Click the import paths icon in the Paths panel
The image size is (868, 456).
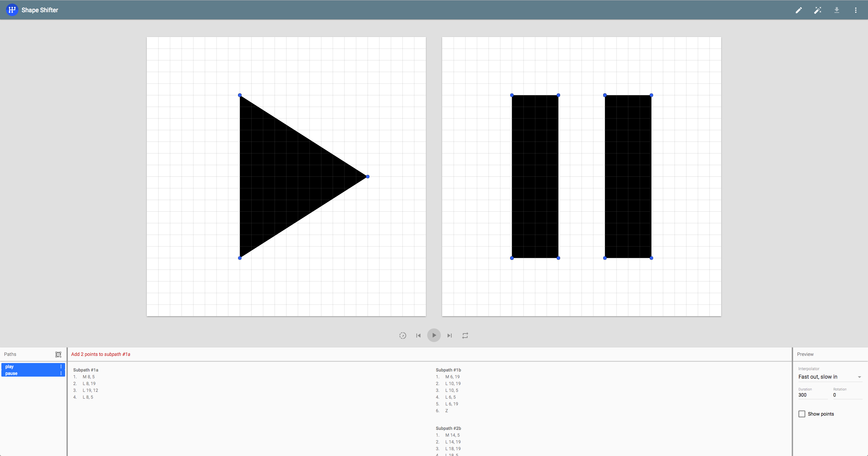(58, 354)
